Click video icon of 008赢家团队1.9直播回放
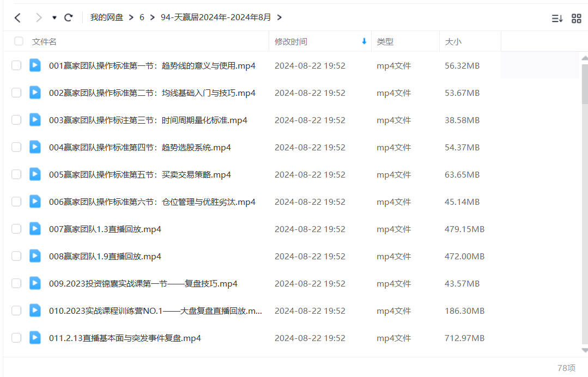The image size is (588, 377). (35, 256)
